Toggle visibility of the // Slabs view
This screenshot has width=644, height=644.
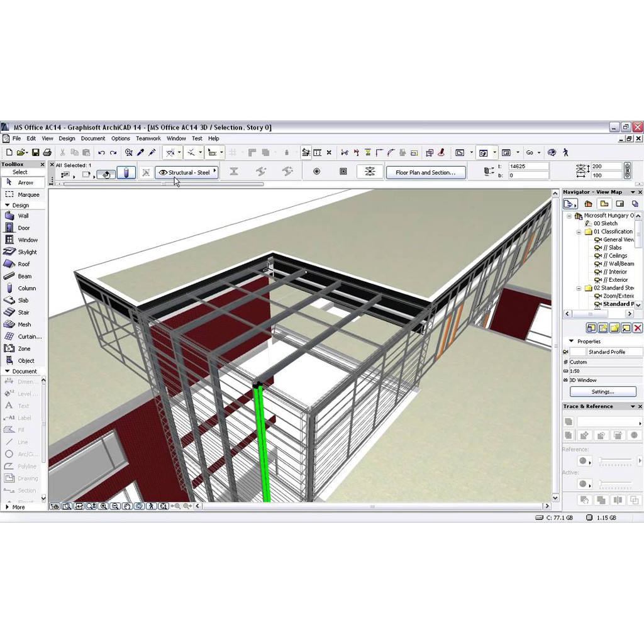click(598, 248)
